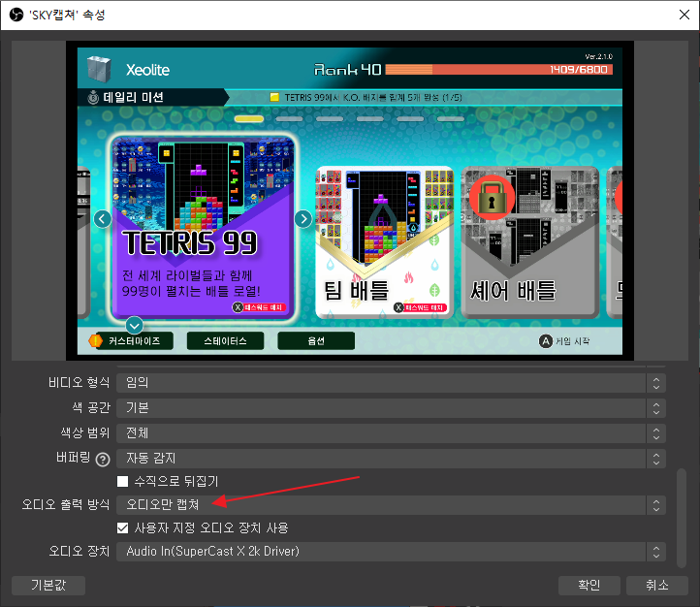Click the red padlock icon on the 셰어 배틀 card
This screenshot has width=700, height=607.
pyautogui.click(x=492, y=197)
